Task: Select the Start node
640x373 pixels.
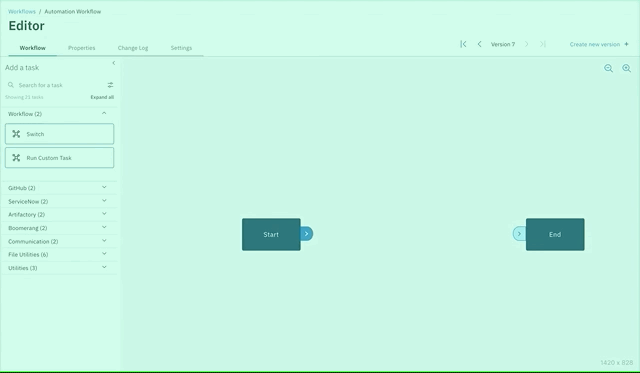Action: pos(271,234)
